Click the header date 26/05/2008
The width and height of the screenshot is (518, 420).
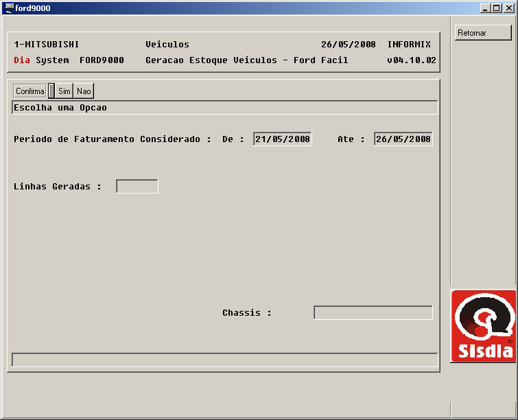(x=349, y=45)
